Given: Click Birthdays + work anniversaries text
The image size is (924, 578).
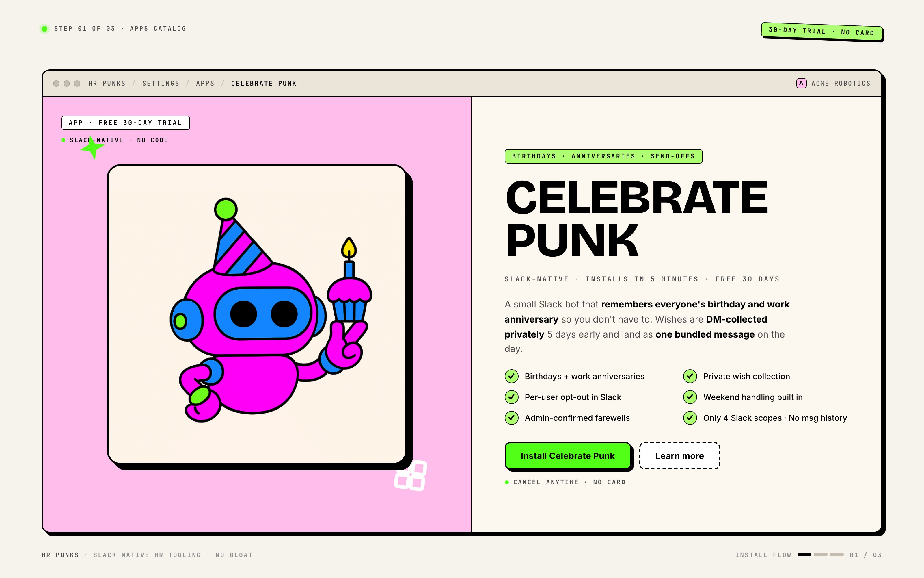Looking at the screenshot, I should (x=584, y=376).
